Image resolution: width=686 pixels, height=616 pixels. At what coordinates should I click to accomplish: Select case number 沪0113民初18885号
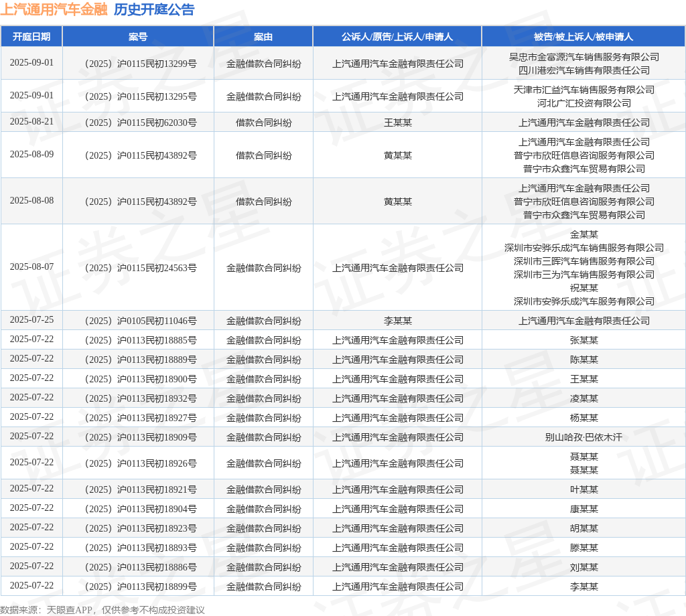tap(141, 340)
